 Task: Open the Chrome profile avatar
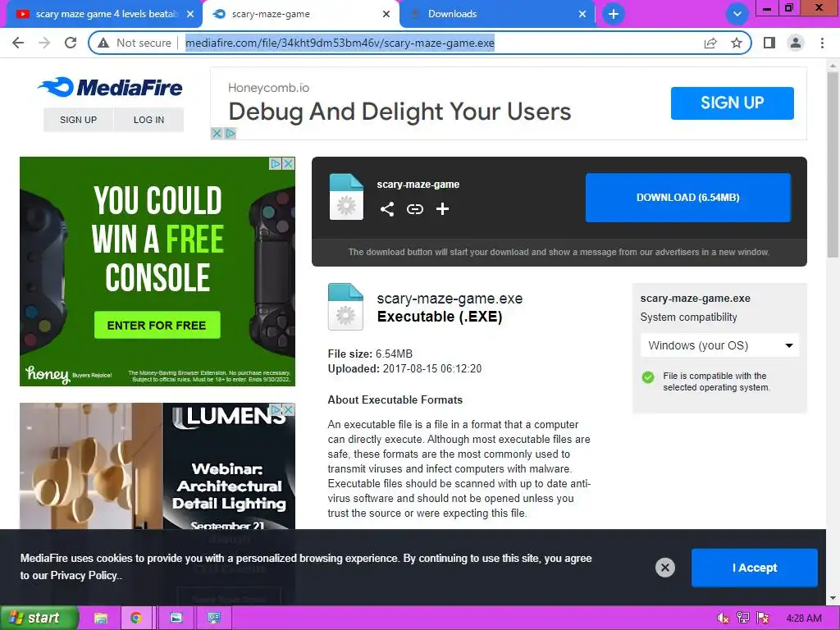coord(796,43)
